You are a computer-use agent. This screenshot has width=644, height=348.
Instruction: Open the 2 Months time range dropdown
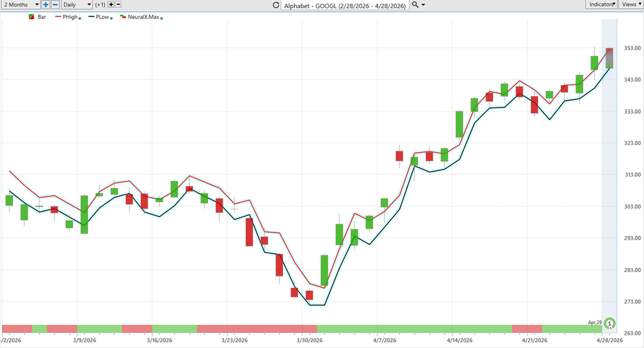[21, 4]
